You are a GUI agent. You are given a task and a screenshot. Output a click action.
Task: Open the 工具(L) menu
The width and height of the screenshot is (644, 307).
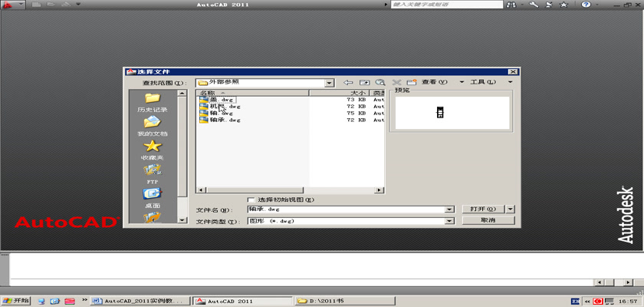[x=482, y=82]
